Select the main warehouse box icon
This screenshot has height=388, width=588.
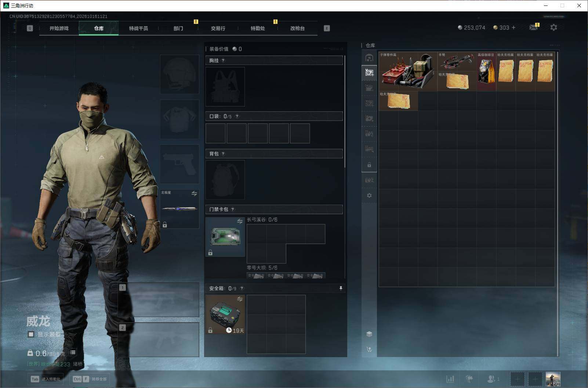(x=369, y=58)
